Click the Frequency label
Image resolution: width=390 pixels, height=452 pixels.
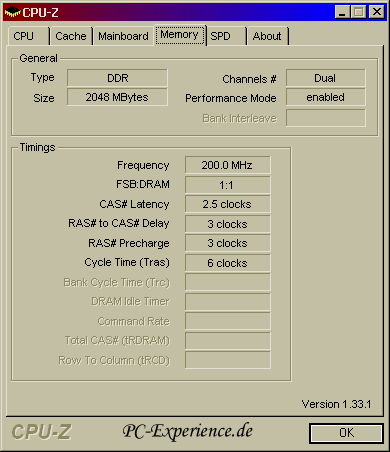143,165
